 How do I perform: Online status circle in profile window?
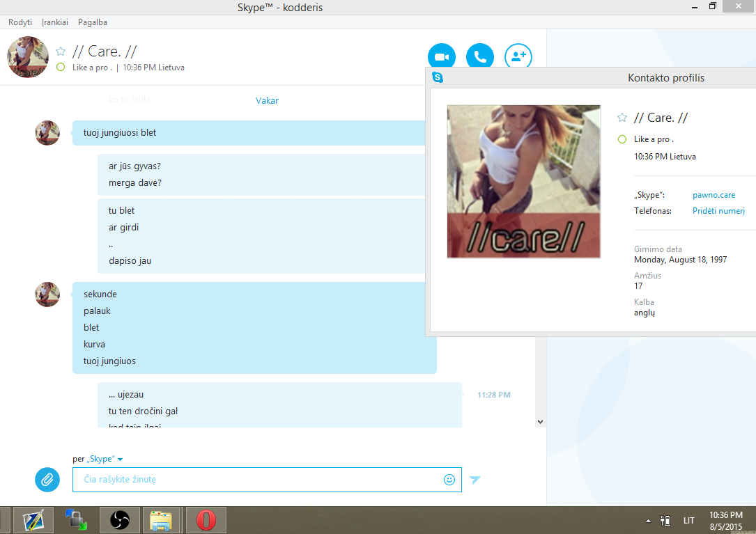(622, 139)
